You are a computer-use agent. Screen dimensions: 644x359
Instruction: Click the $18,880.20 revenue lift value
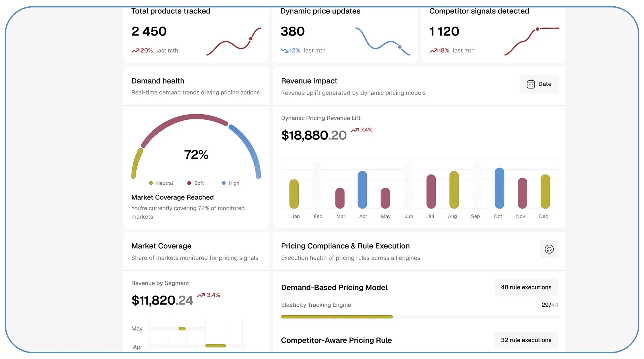[x=314, y=135]
